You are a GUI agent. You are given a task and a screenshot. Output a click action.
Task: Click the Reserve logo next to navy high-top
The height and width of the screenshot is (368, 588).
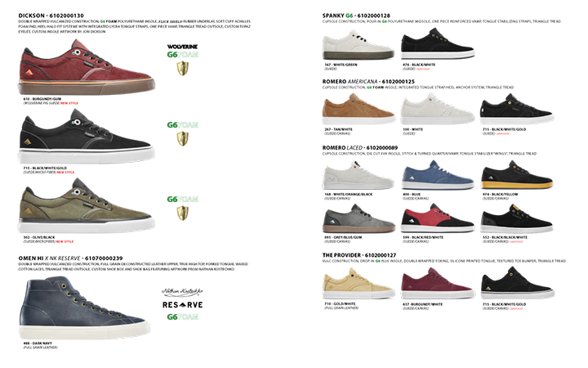click(x=183, y=305)
